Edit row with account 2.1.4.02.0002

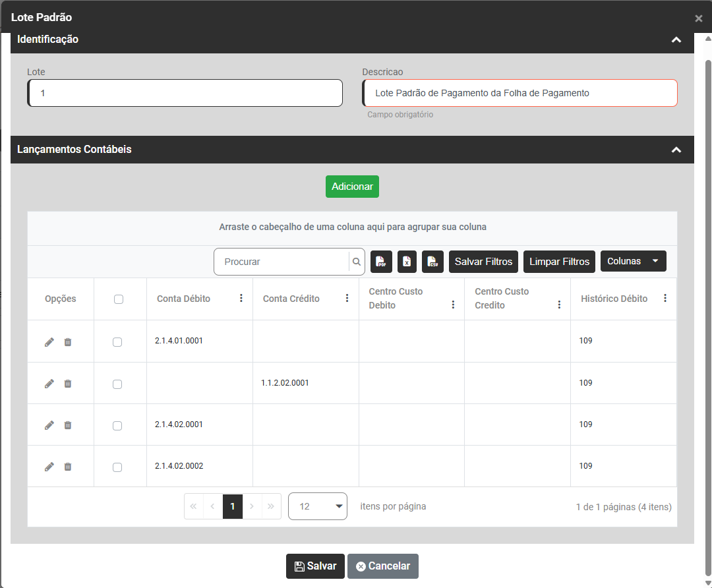(x=49, y=466)
